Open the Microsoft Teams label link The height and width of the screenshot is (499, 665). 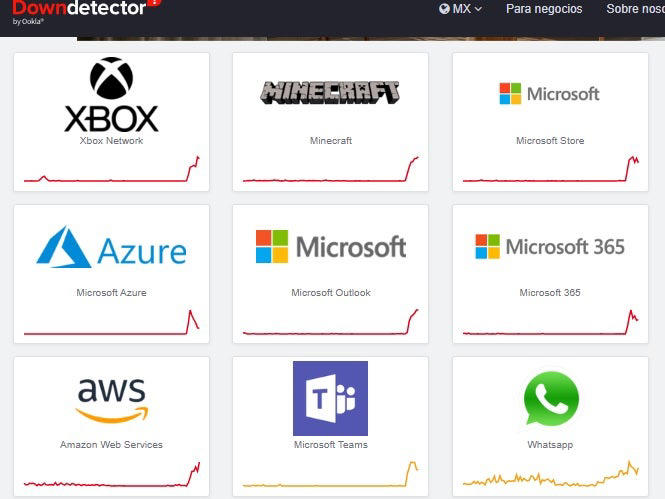click(x=331, y=445)
